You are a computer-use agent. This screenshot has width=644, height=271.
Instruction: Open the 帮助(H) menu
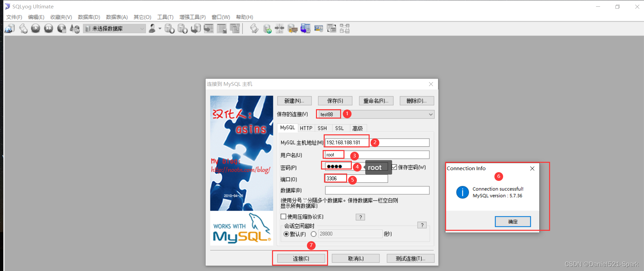coord(245,17)
